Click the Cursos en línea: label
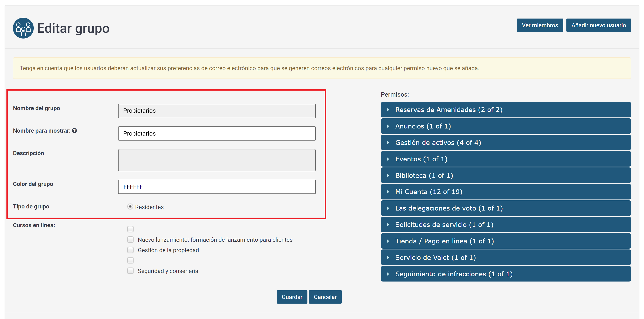Viewport: 644px width, 319px height. coord(34,225)
